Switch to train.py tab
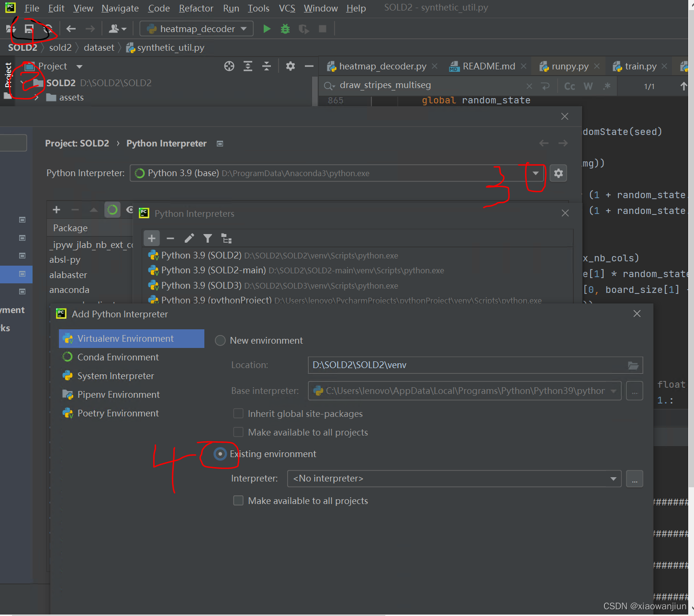This screenshot has height=616, width=694. pyautogui.click(x=640, y=66)
